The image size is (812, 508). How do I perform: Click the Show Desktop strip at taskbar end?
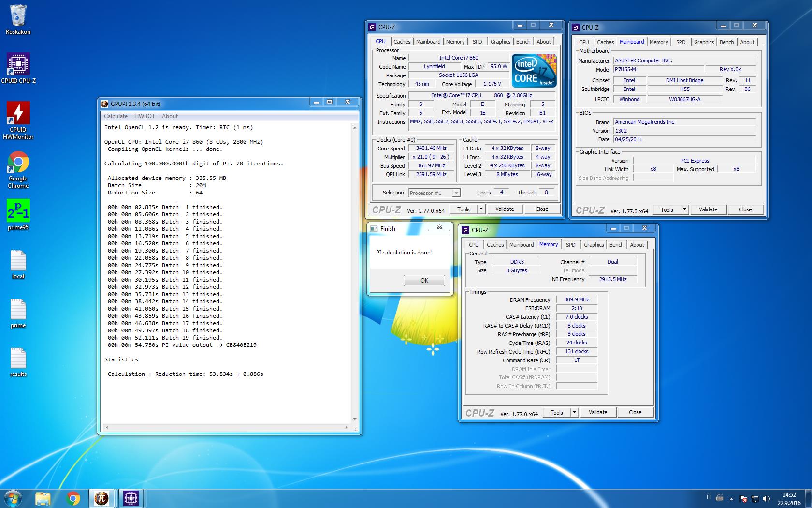[x=809, y=498]
